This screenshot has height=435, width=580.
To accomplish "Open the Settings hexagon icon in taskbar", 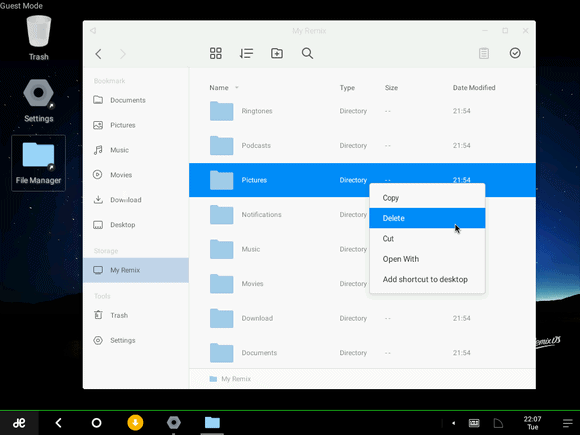I will point(173,423).
